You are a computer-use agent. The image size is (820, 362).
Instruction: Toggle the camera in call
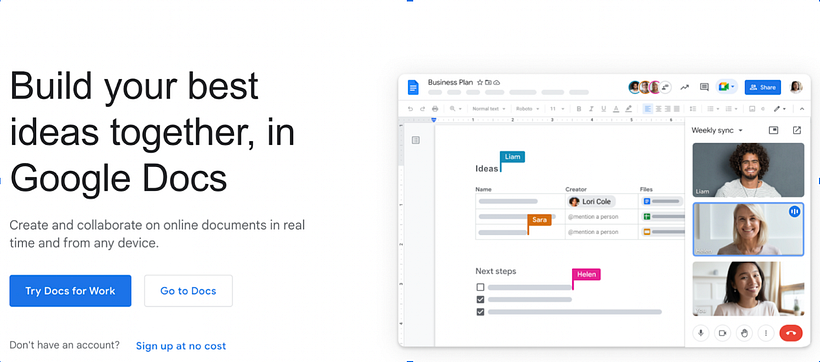pyautogui.click(x=722, y=333)
